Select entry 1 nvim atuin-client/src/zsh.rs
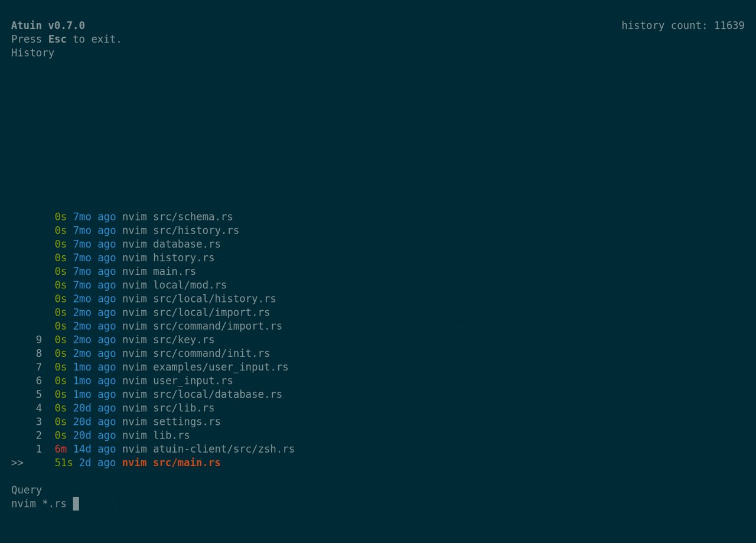Screen dimensions: 756x543 coord(165,448)
